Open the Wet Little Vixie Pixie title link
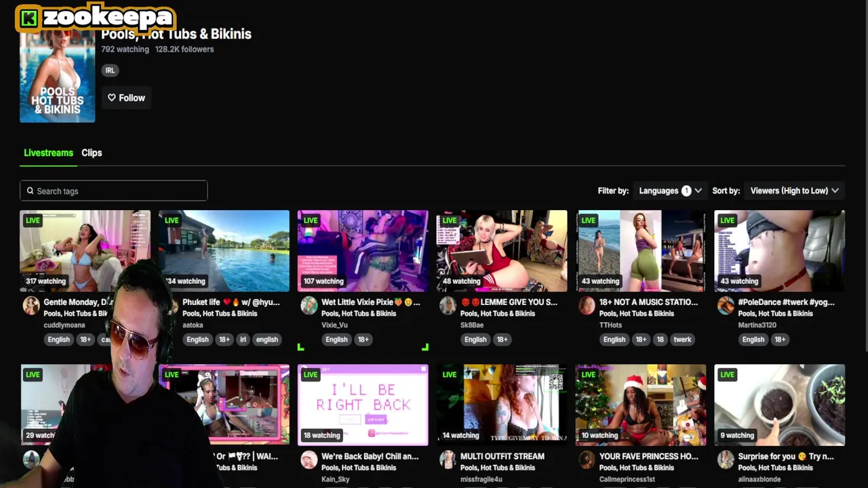The width and height of the screenshot is (868, 488). (371, 302)
